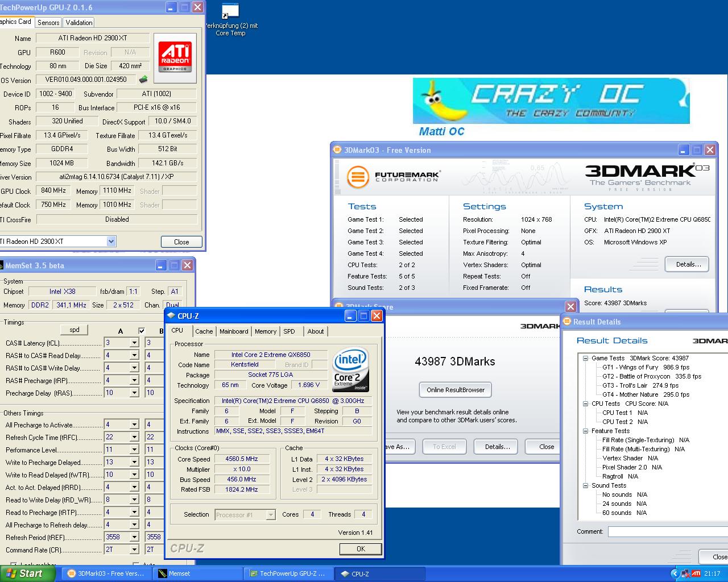Collapse CPU Tests tree node
Image resolution: width=728 pixels, height=582 pixels.
coord(585,404)
